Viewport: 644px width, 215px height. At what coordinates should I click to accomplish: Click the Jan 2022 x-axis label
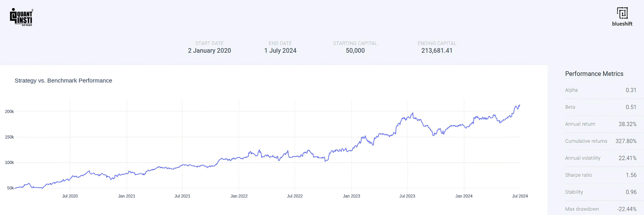239,196
